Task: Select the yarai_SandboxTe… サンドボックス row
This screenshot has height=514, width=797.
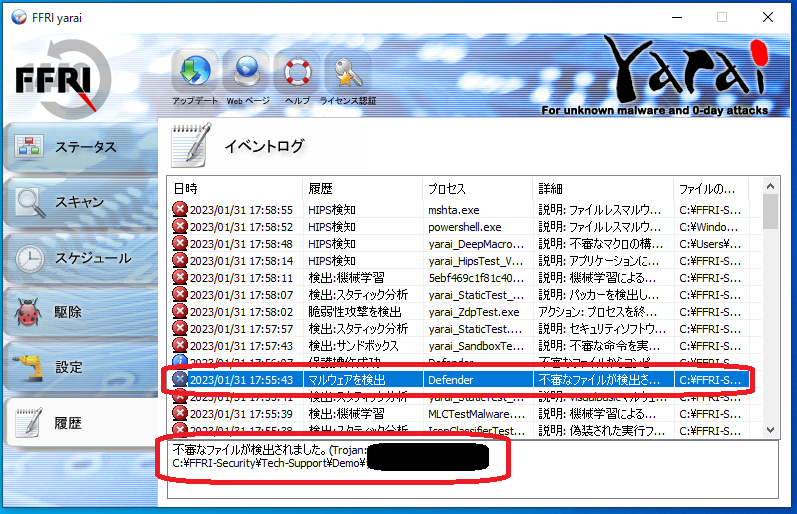Action: 459,346
